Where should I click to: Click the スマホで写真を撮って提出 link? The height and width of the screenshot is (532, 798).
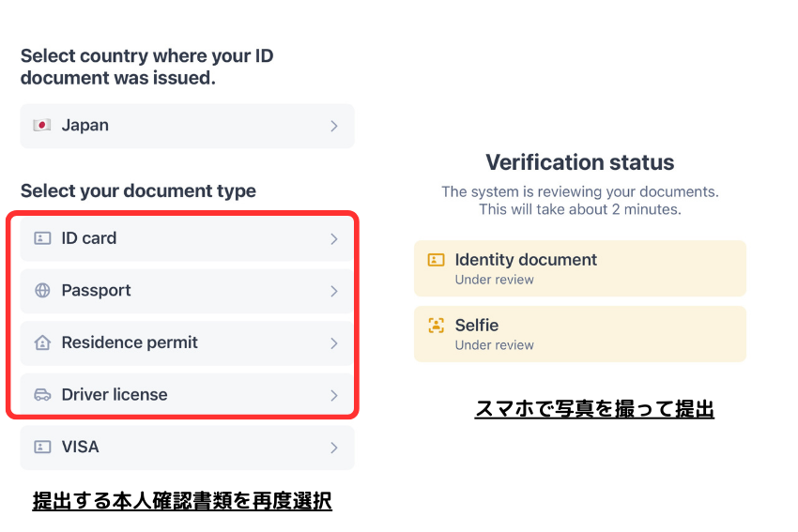594,409
